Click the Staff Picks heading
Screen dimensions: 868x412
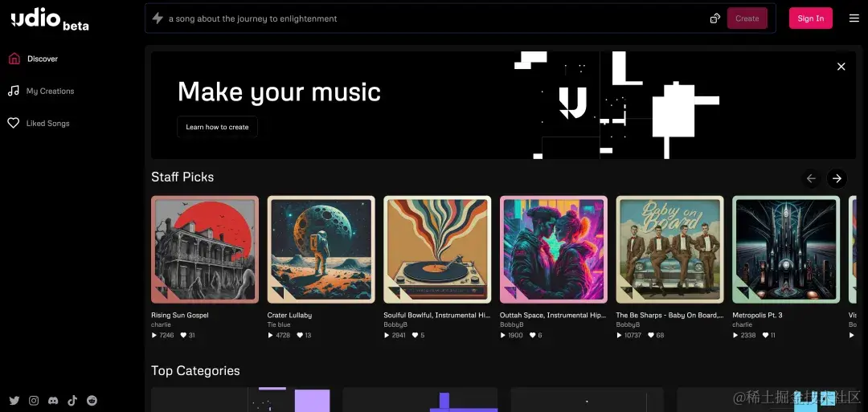point(182,177)
